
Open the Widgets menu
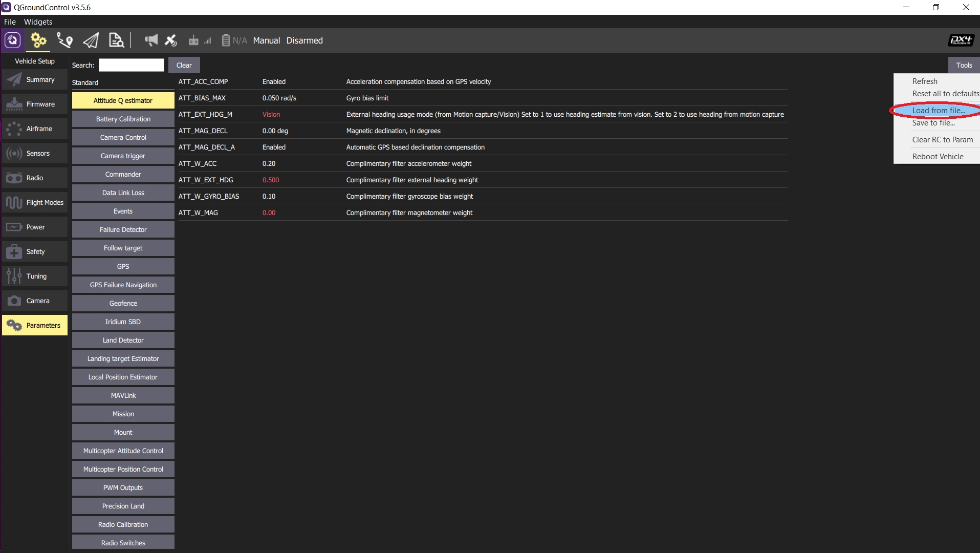(38, 22)
